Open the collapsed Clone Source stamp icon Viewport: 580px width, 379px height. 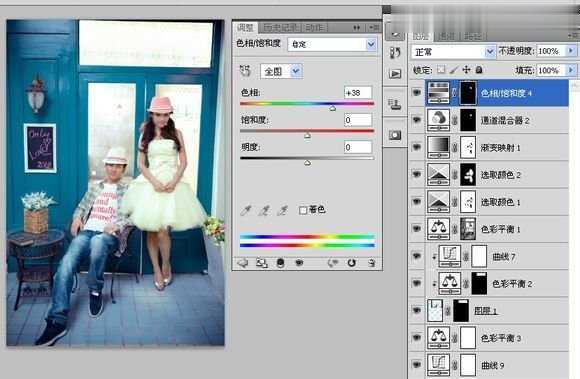(x=395, y=105)
